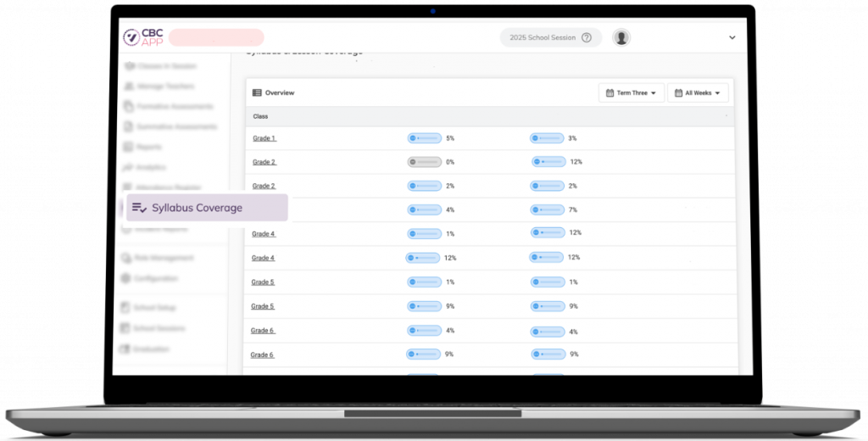
Task: Open the Grade 1 class link
Action: tap(264, 138)
